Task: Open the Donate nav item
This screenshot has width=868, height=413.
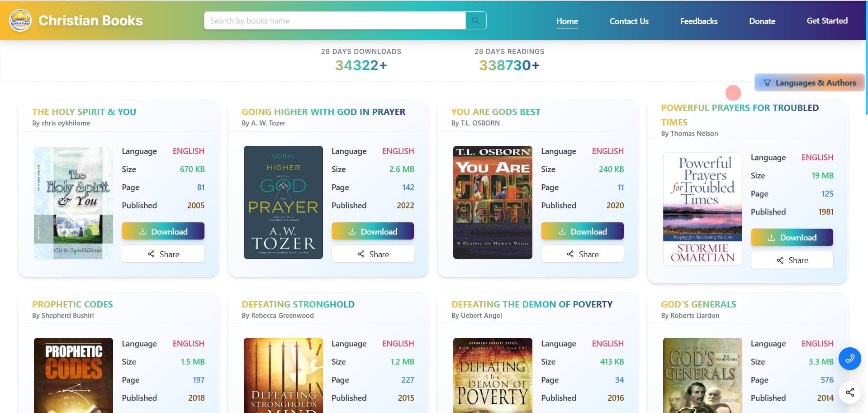Action: (x=762, y=21)
